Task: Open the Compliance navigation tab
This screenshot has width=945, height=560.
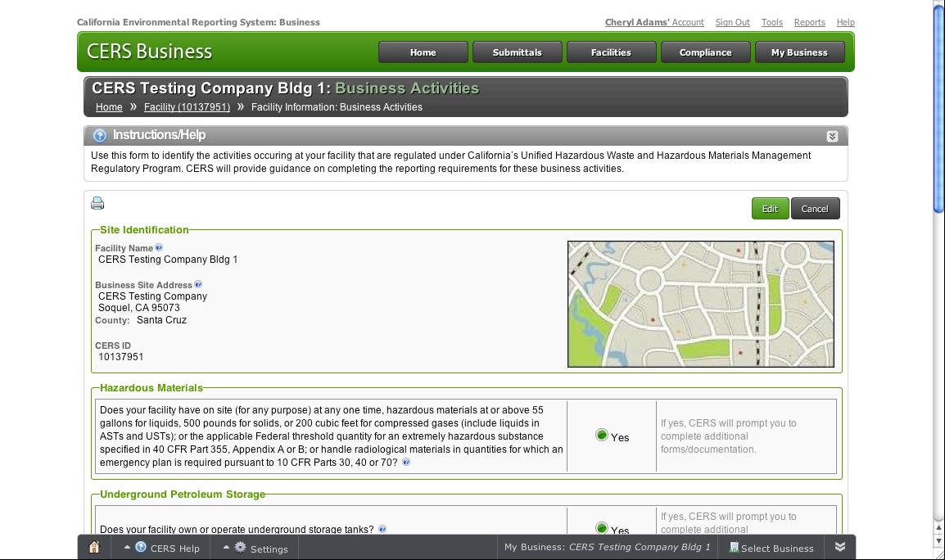Action: click(x=705, y=52)
